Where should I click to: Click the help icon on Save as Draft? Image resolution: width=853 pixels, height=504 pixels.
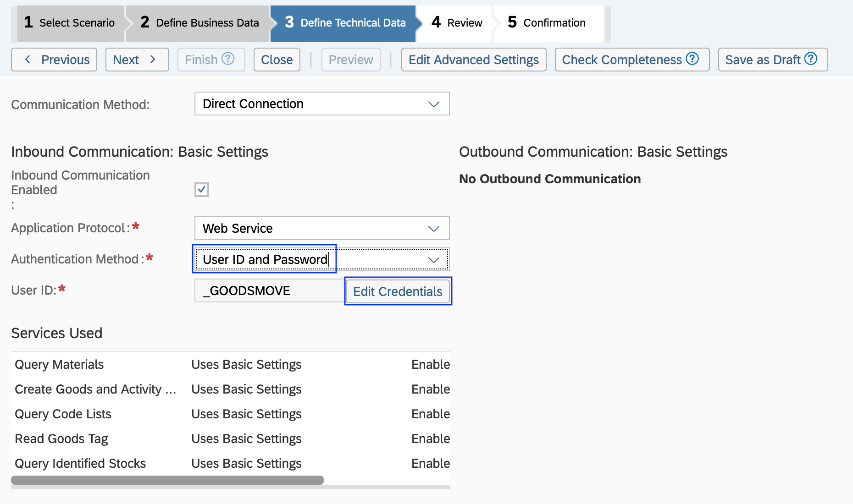tap(811, 59)
